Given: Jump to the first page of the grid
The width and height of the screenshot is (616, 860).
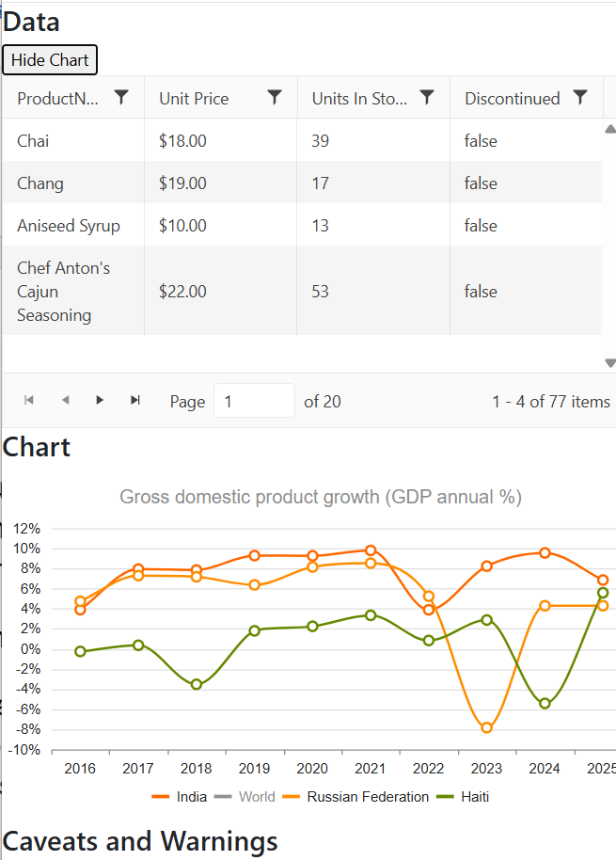Looking at the screenshot, I should (x=28, y=400).
